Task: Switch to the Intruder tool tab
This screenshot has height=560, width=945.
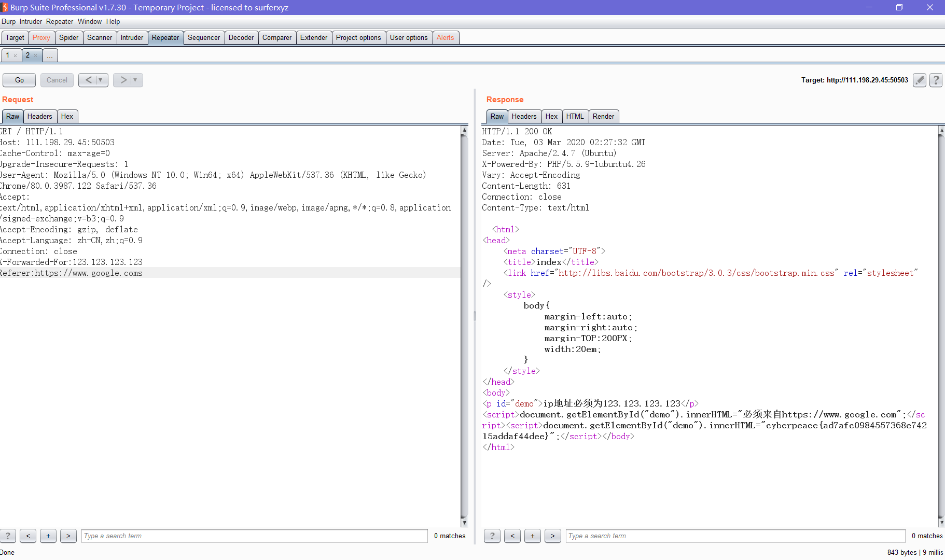Action: tap(132, 37)
